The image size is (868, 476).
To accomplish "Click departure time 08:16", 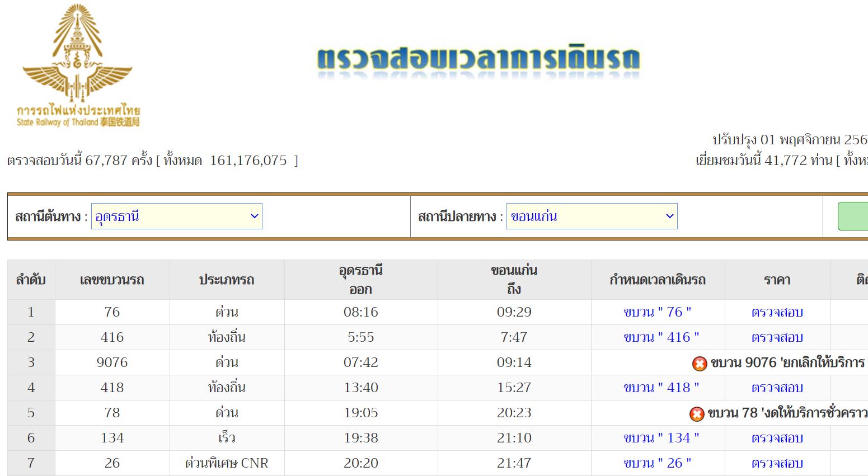I will [x=361, y=312].
